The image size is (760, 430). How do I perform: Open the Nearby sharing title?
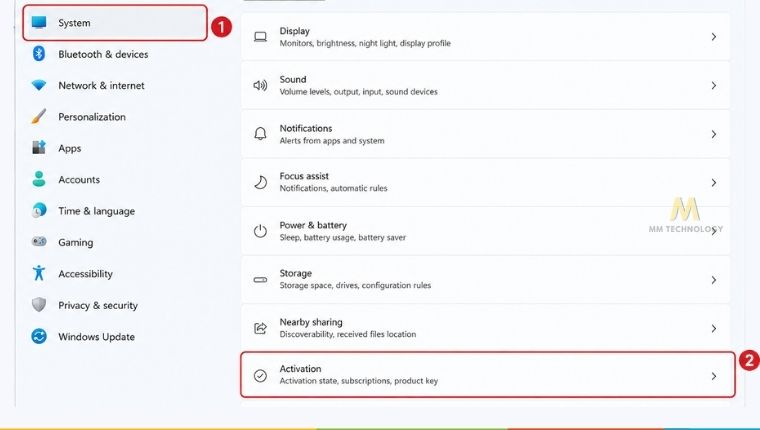click(x=311, y=322)
